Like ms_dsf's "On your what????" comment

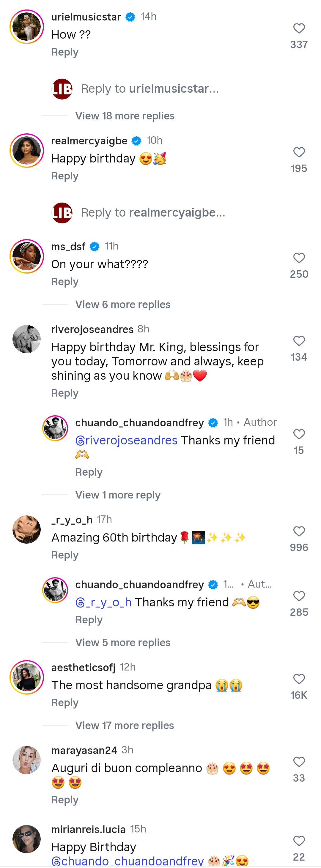pyautogui.click(x=299, y=259)
